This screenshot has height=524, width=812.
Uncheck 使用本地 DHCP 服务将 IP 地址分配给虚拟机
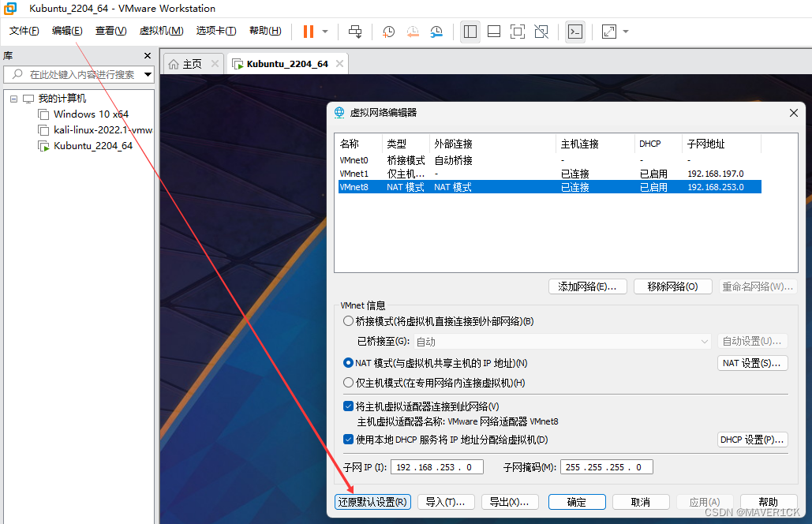(x=348, y=440)
